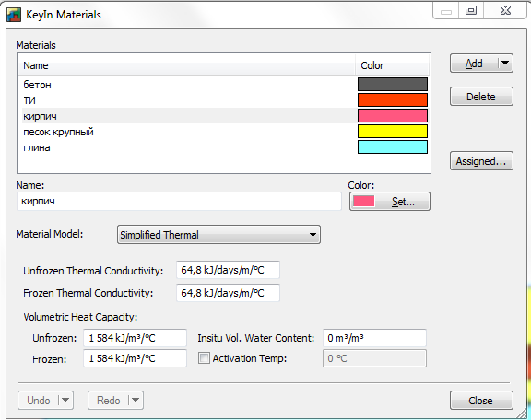
Task: Click the Insitu Vol. Water Content field
Action: (x=374, y=338)
